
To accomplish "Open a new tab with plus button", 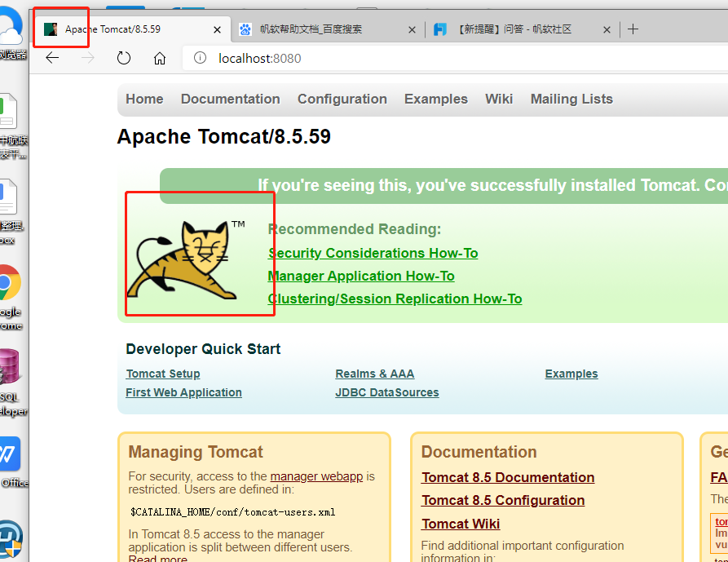I will 633,29.
